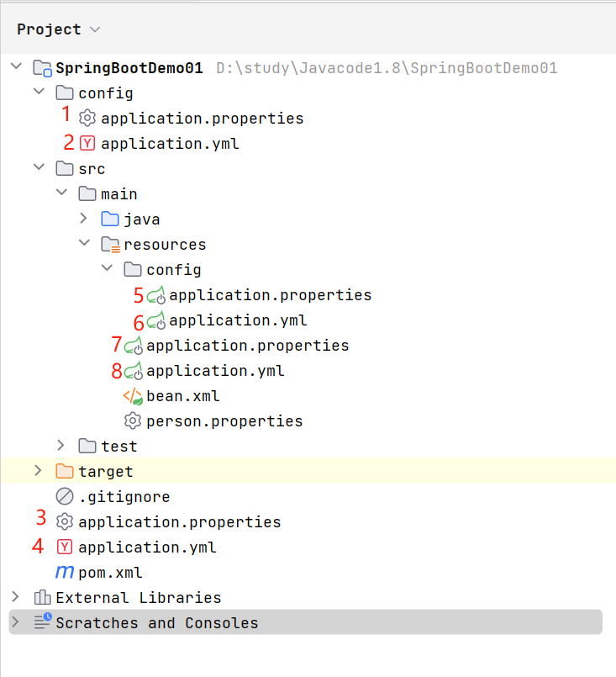Open the Project view dropdown

[x=95, y=29]
